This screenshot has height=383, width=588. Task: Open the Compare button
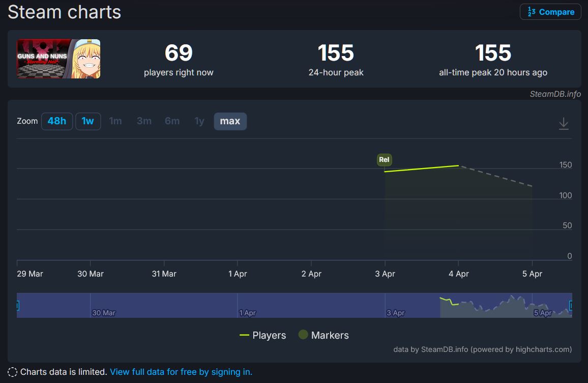[x=550, y=12]
